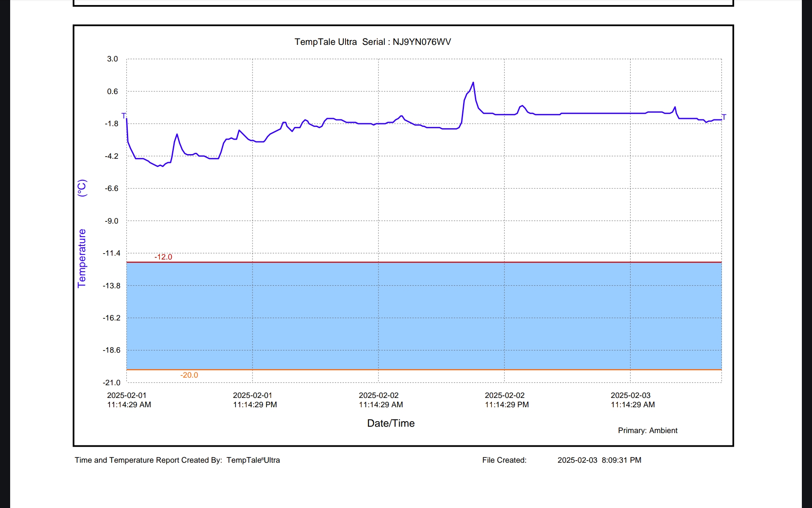The image size is (812, 508).
Task: Click the -1.8 y-axis label
Action: [x=112, y=124]
